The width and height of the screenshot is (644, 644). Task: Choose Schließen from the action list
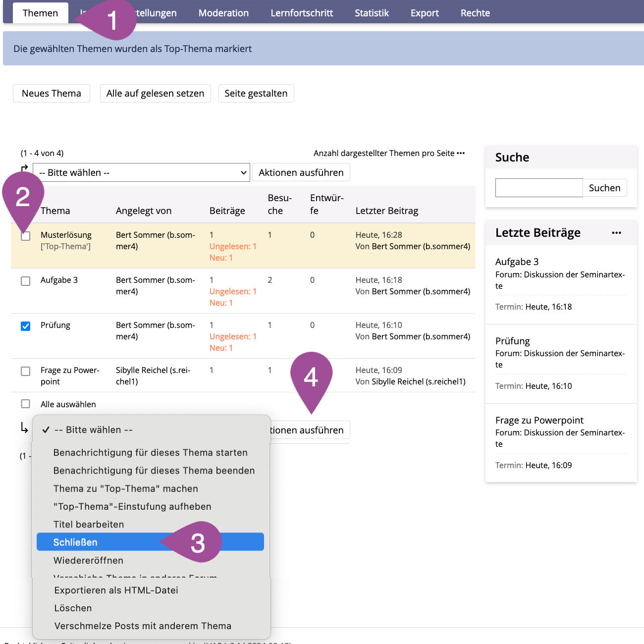pos(75,542)
